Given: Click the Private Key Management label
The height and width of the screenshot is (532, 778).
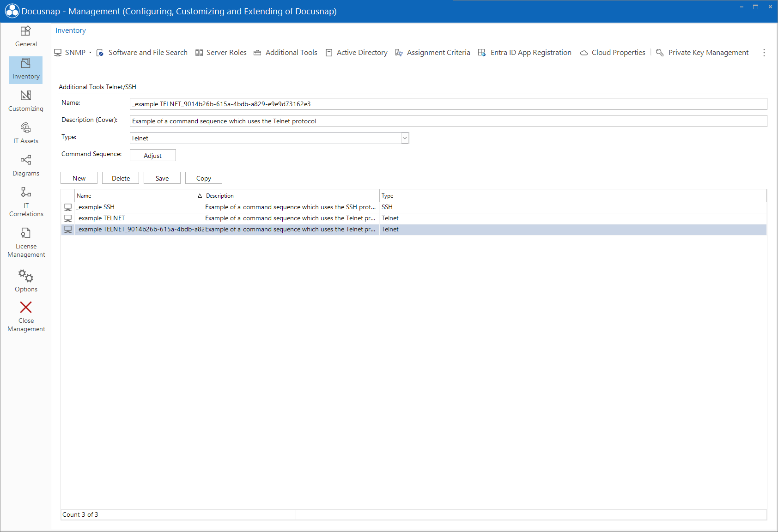Looking at the screenshot, I should (708, 53).
